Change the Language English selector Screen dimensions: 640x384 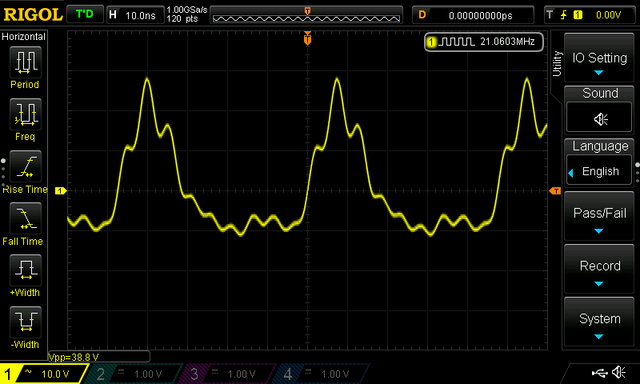(599, 171)
